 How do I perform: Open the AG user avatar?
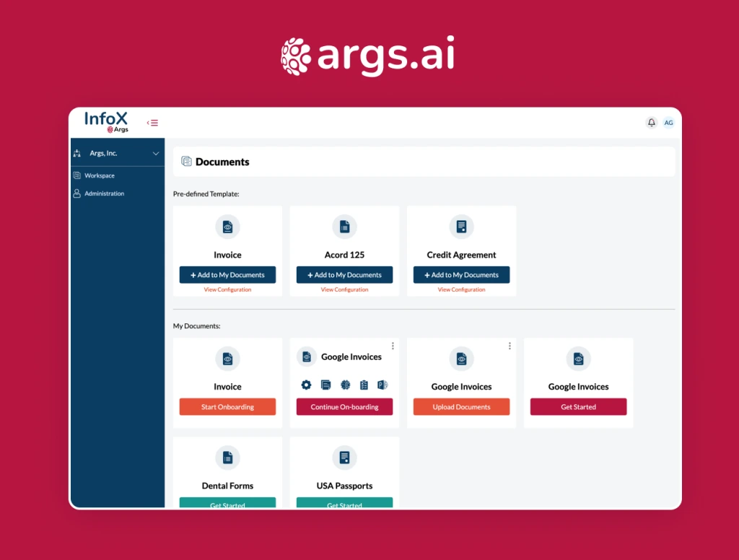click(x=668, y=123)
